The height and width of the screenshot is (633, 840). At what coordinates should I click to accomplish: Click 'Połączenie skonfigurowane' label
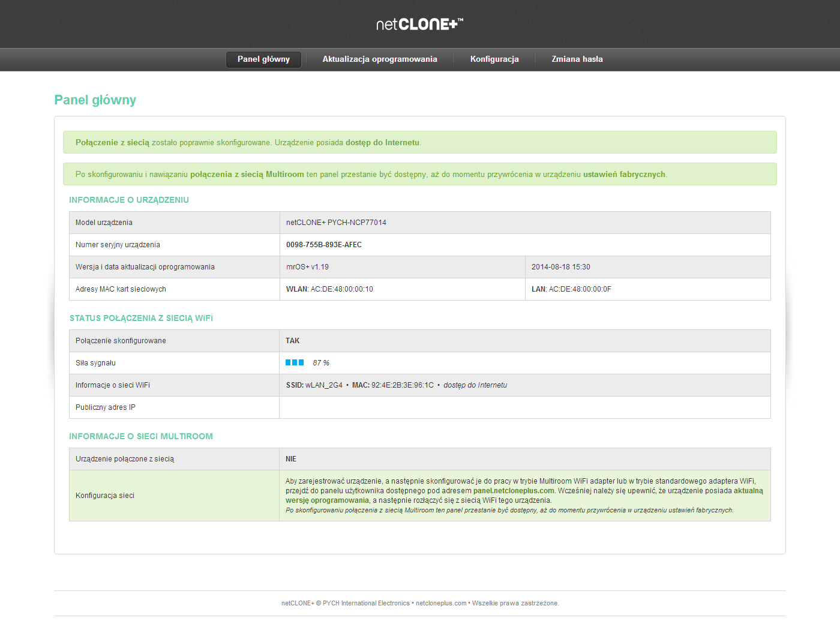[x=121, y=341]
